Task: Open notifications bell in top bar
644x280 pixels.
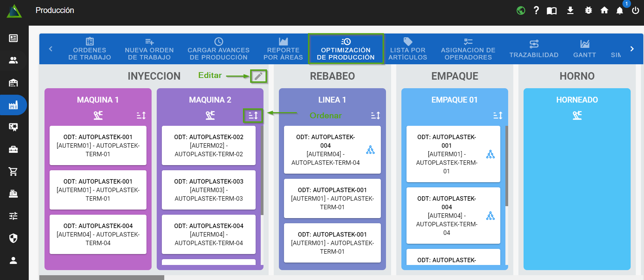Action: (620, 11)
